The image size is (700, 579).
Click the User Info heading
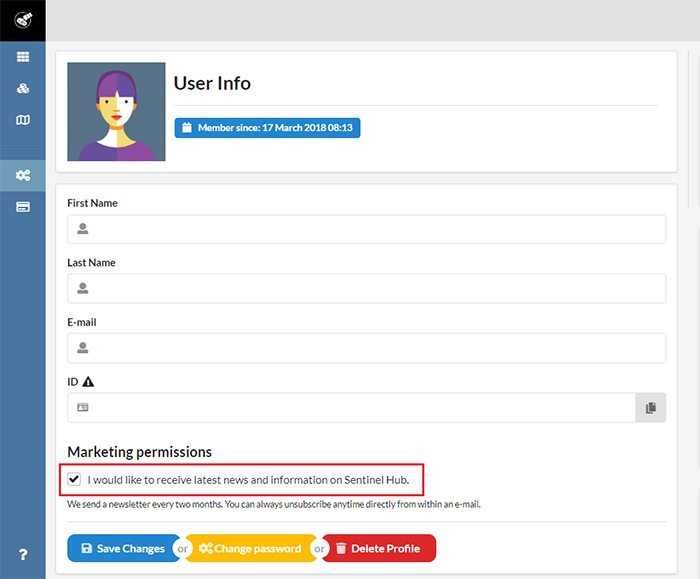[212, 83]
